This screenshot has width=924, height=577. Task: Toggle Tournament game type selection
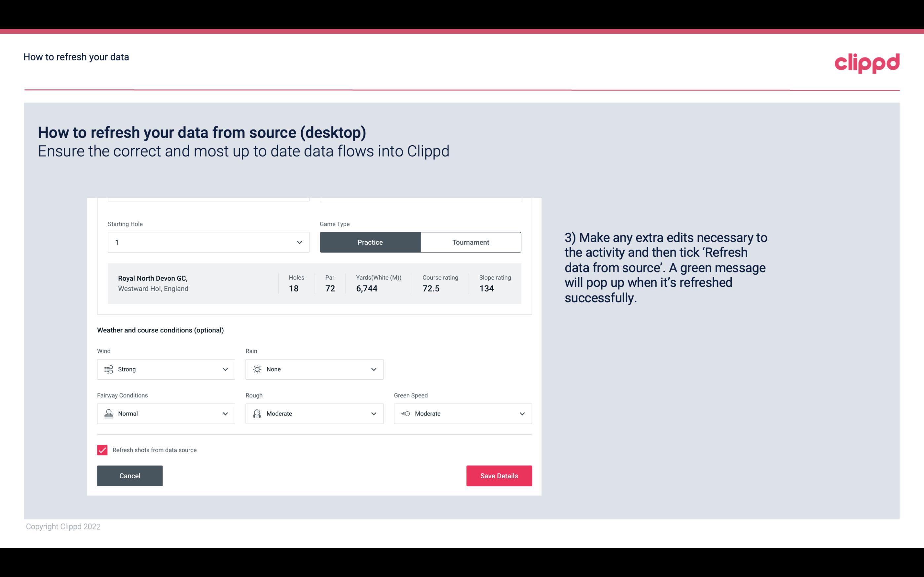[470, 242]
